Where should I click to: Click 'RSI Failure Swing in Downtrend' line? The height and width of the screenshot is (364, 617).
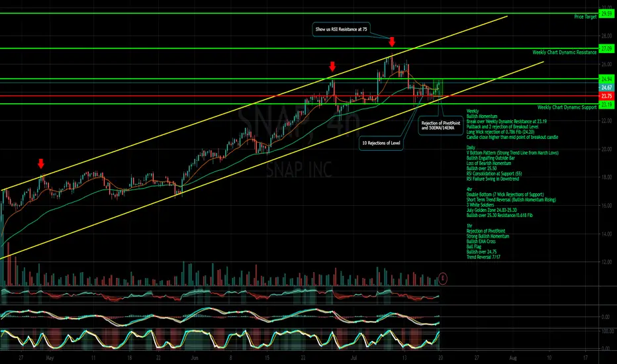493,179
